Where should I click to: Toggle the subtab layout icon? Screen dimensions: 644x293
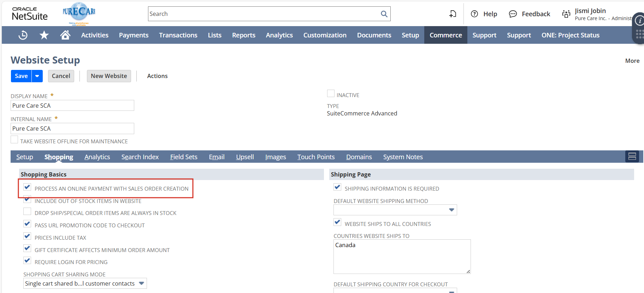point(632,156)
